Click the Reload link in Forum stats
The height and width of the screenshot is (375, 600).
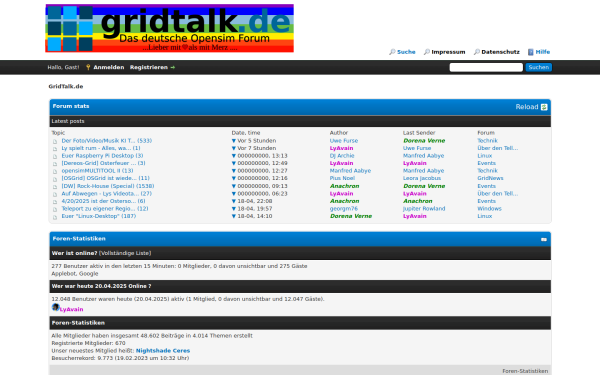click(x=527, y=107)
